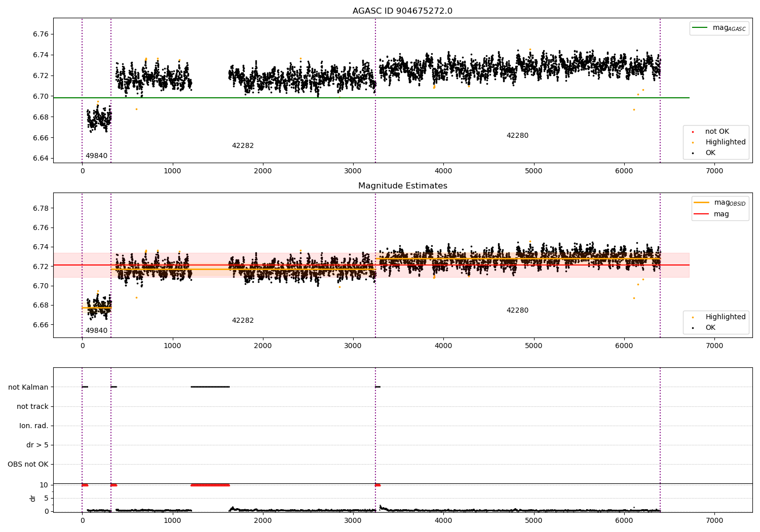This screenshot has height=532, width=760.
Task: Click the 'OBS not OK' axis label
Action: [28, 464]
